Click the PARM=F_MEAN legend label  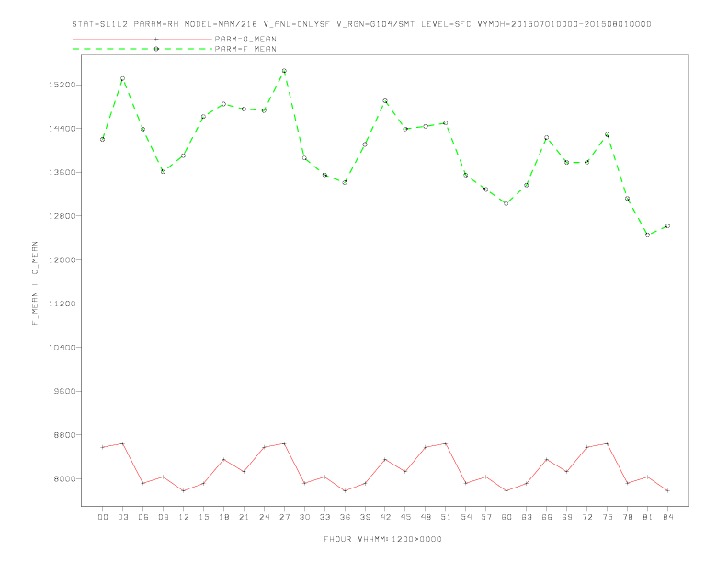(x=245, y=49)
